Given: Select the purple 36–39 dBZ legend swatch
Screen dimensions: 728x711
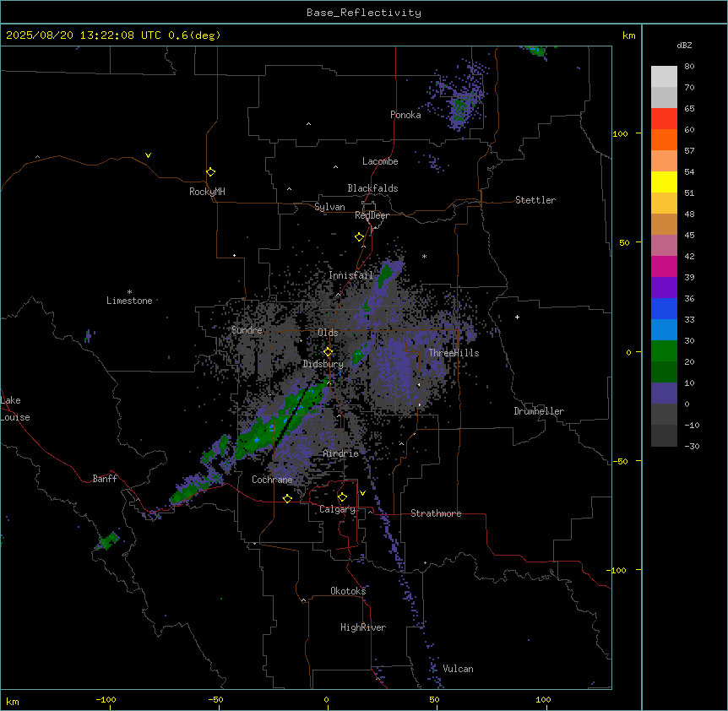Looking at the screenshot, I should click(x=664, y=288).
